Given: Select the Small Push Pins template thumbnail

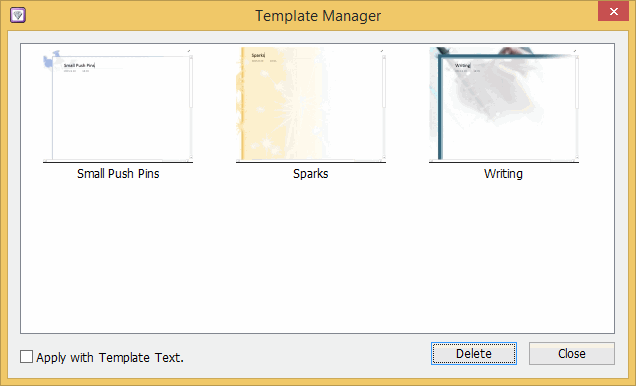Looking at the screenshot, I should click(118, 105).
